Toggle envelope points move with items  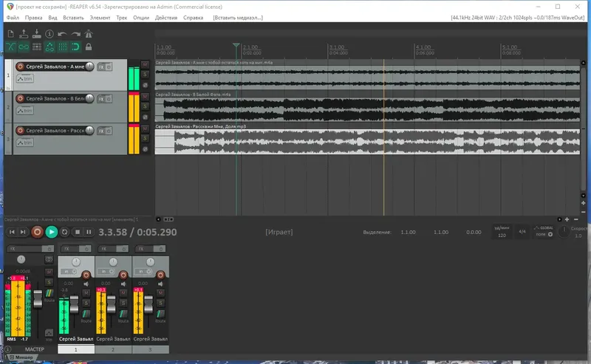(x=49, y=47)
